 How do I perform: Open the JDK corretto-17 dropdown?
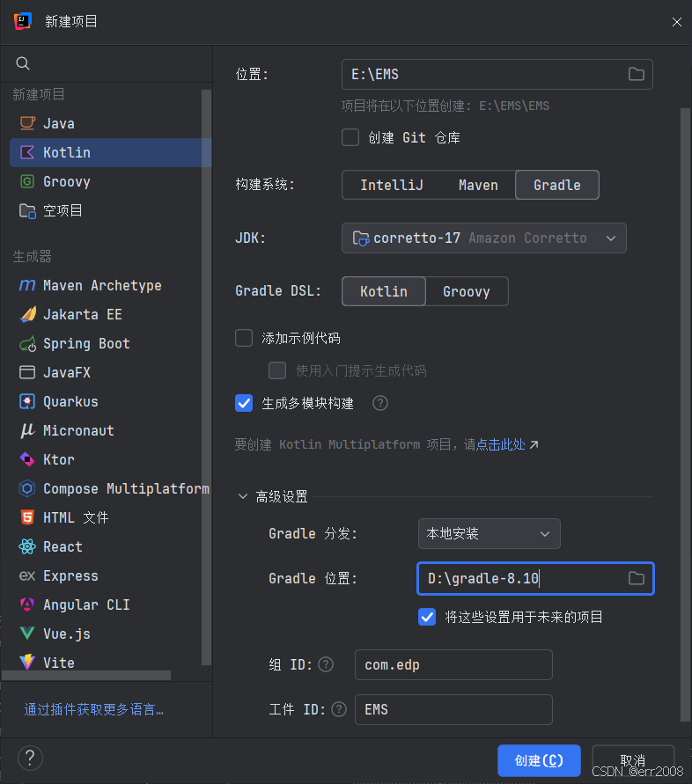point(484,238)
